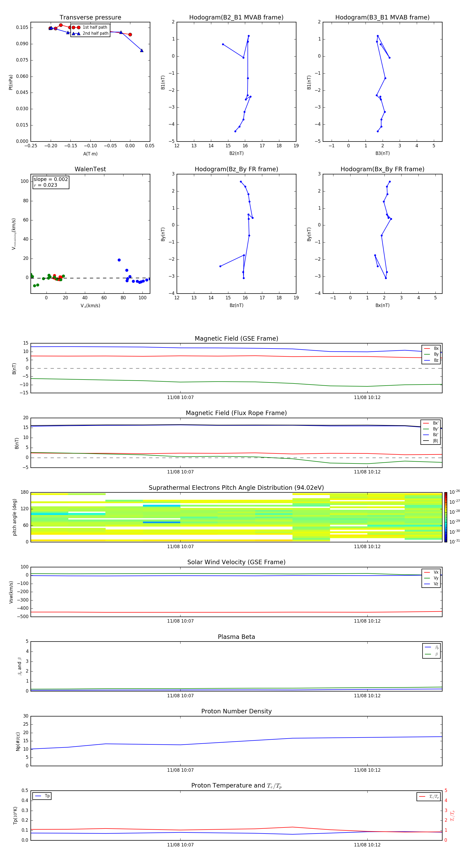Click the 10^-31 label on the colorbar
Screen dimensions: 473x868
pyautogui.click(x=455, y=542)
